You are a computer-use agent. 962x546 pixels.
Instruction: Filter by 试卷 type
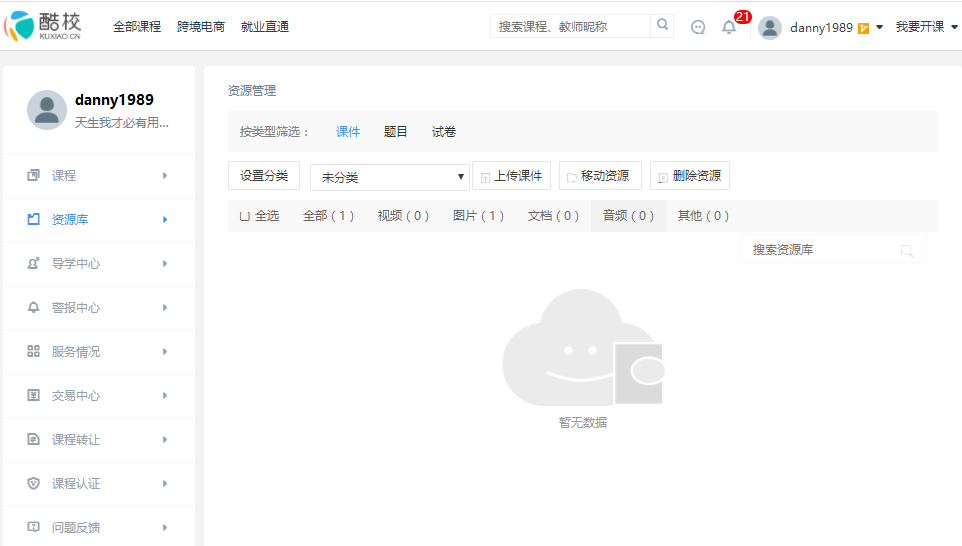click(444, 132)
